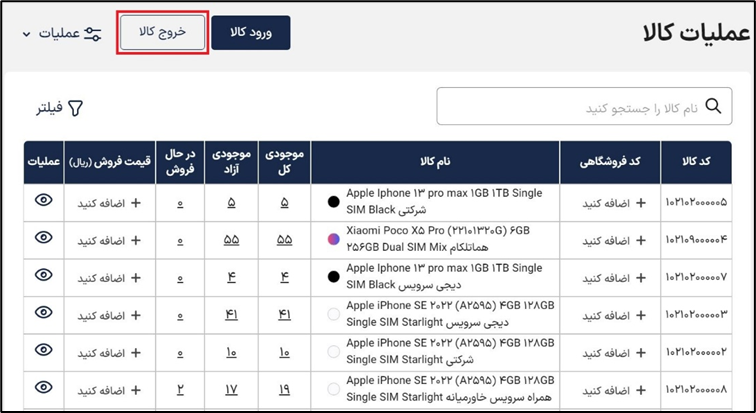View details eye icon for product 1021020000003
This screenshot has width=756, height=413.
coord(43,312)
